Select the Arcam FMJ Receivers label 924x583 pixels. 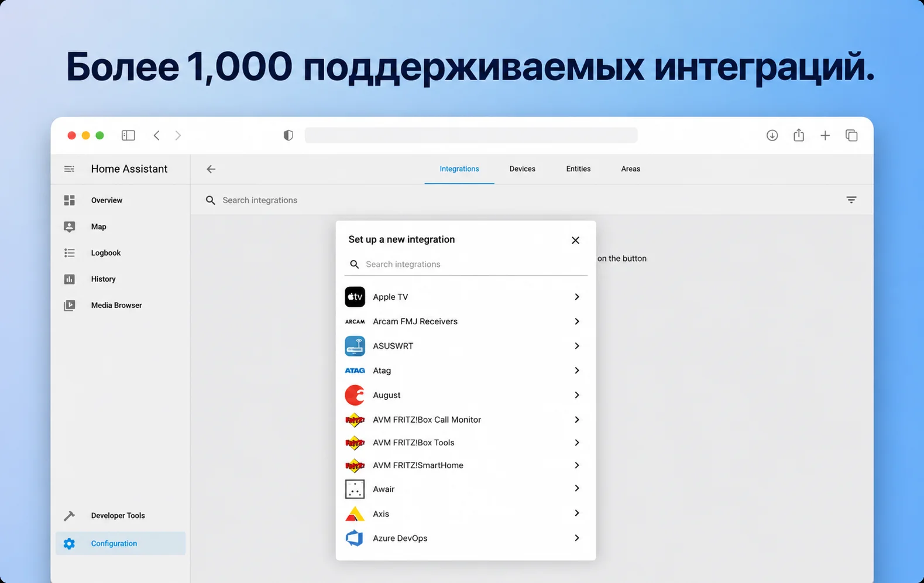pyautogui.click(x=415, y=321)
